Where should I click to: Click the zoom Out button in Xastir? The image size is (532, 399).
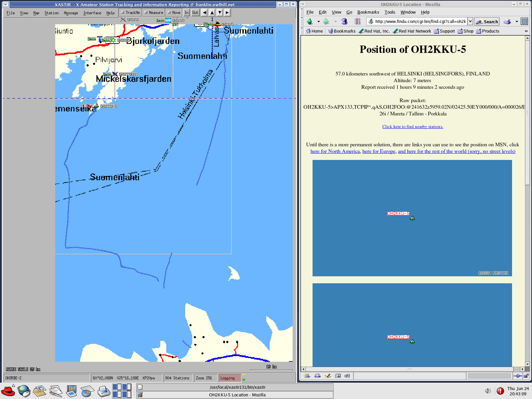195,13
